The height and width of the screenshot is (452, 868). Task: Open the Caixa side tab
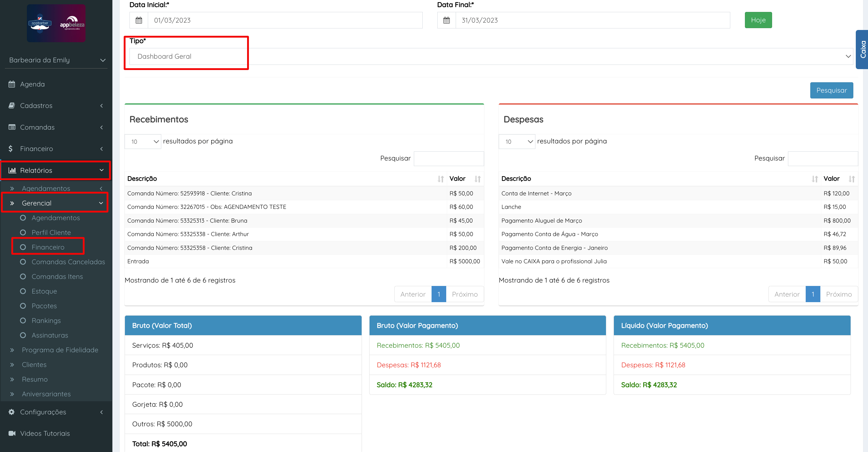tap(862, 50)
